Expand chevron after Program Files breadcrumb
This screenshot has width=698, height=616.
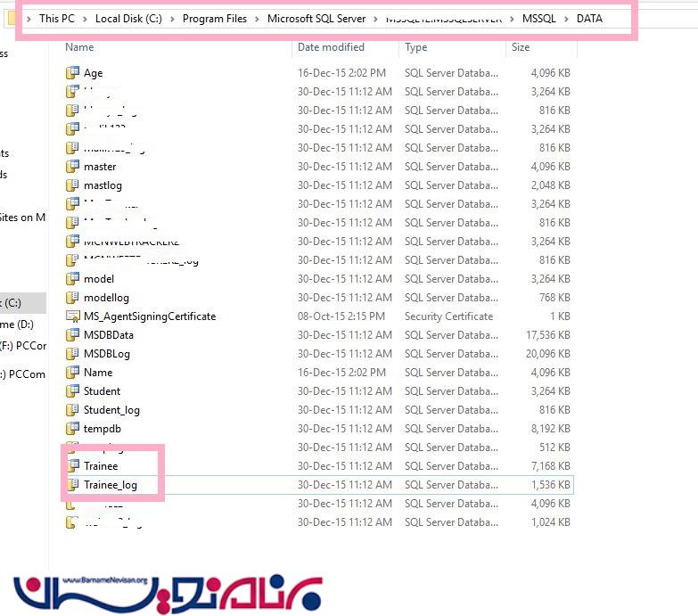pyautogui.click(x=257, y=19)
